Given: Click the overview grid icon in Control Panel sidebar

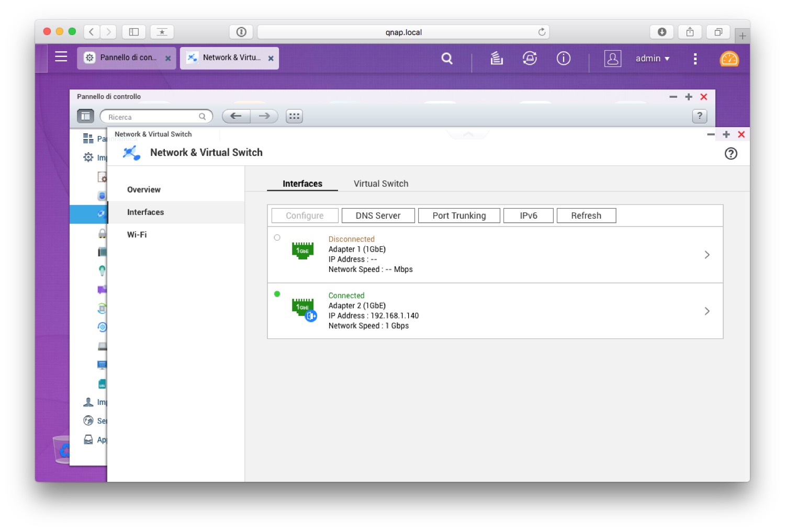Looking at the screenshot, I should pyautogui.click(x=88, y=139).
